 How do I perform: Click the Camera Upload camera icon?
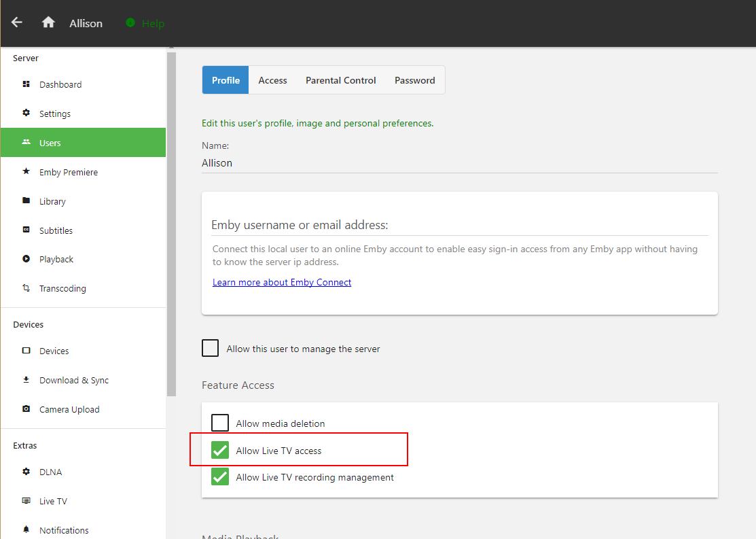coord(26,408)
